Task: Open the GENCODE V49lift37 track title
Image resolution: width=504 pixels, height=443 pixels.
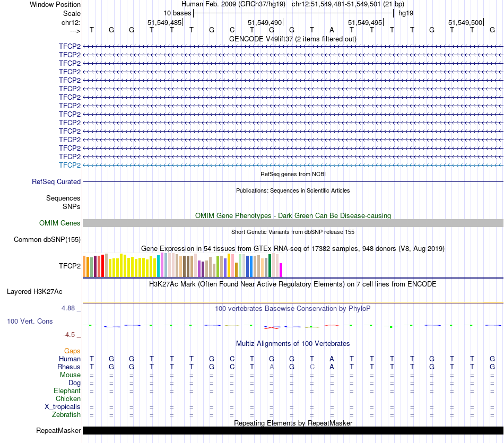Action: pos(292,39)
